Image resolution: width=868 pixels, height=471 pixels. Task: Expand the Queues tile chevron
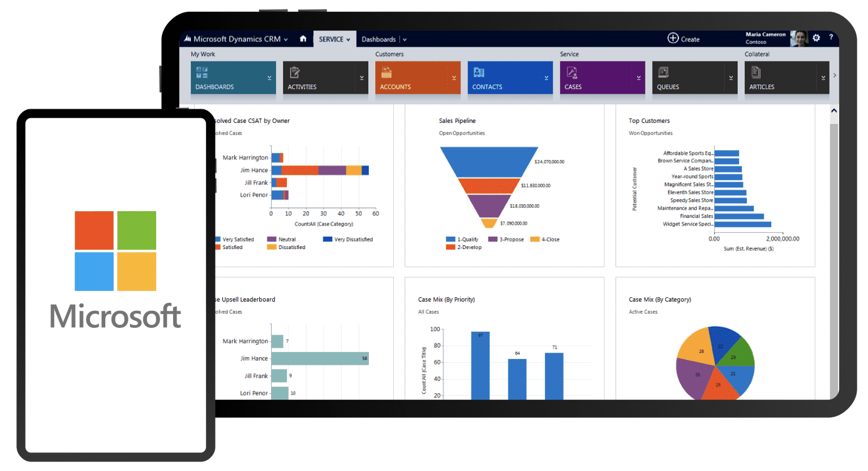[x=731, y=78]
